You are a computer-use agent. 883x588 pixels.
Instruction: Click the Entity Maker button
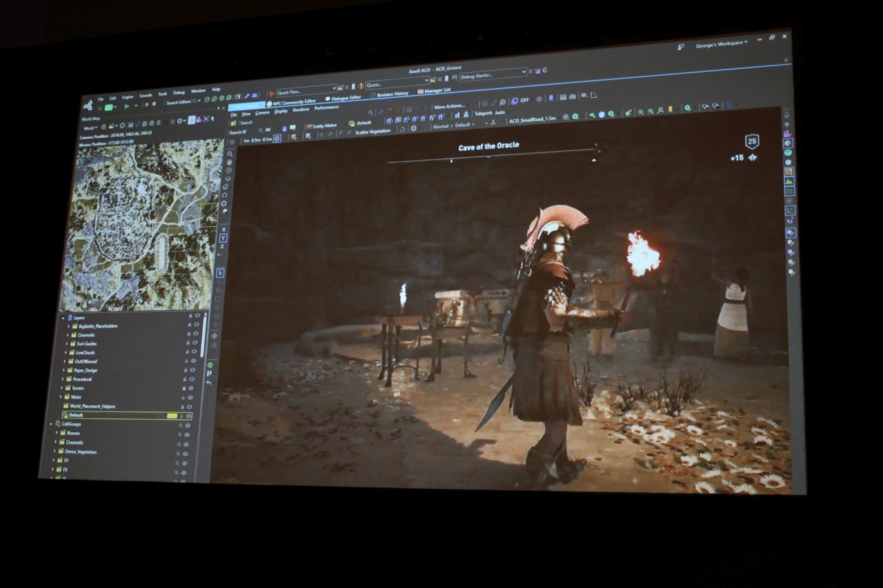[x=321, y=126]
